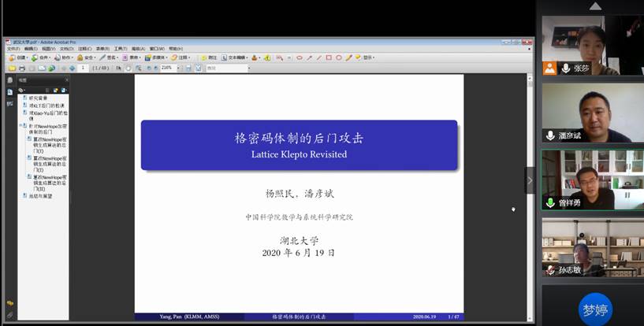
Task: Click the 创建 (Create) toolbar button
Action: point(18,57)
